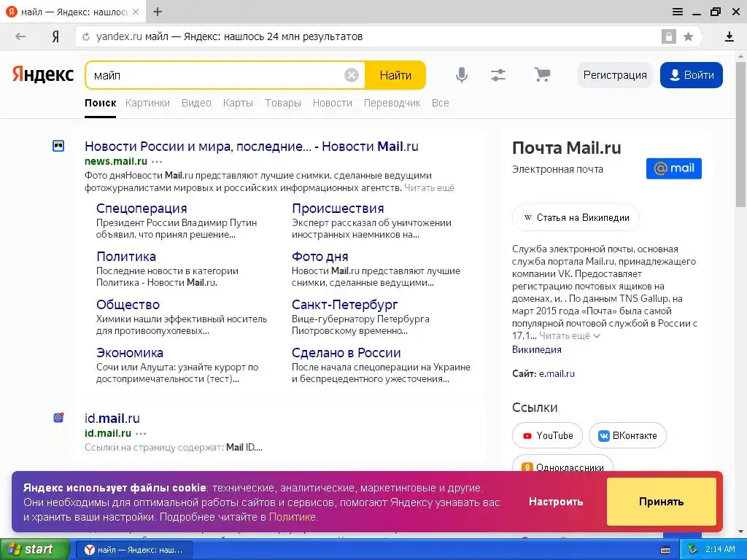Accept cookies with Принять button
Screen dimensions: 747x560
[661, 502]
